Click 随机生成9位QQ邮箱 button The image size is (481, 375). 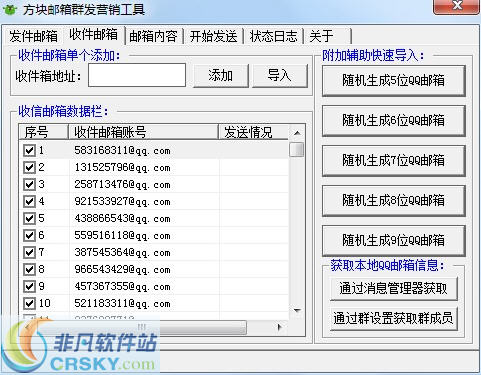coord(393,241)
